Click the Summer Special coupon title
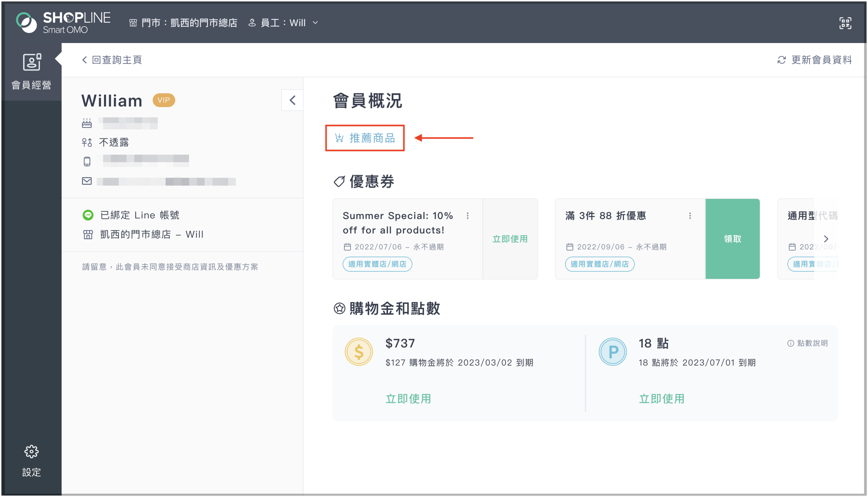This screenshot has height=497, width=868. (398, 223)
